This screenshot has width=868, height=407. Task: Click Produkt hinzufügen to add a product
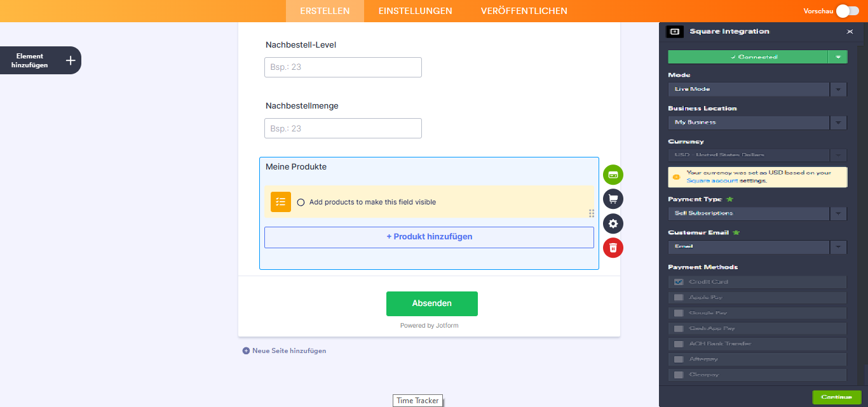click(429, 236)
